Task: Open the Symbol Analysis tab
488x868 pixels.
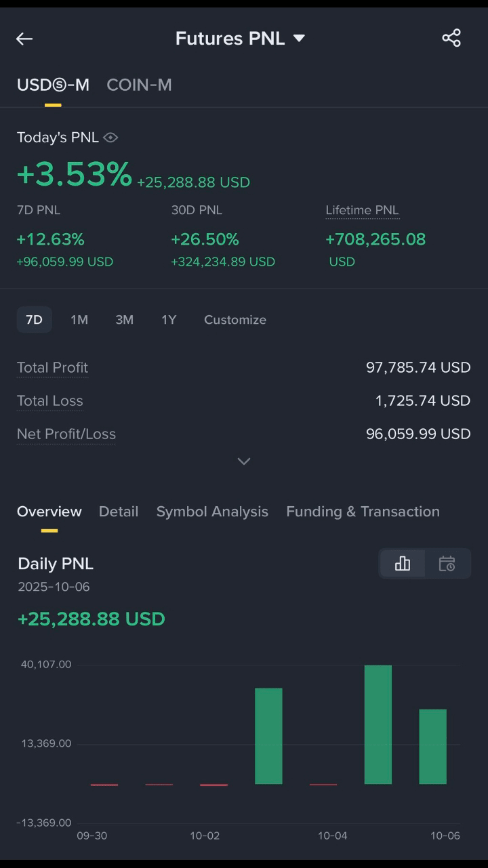Action: [212, 512]
